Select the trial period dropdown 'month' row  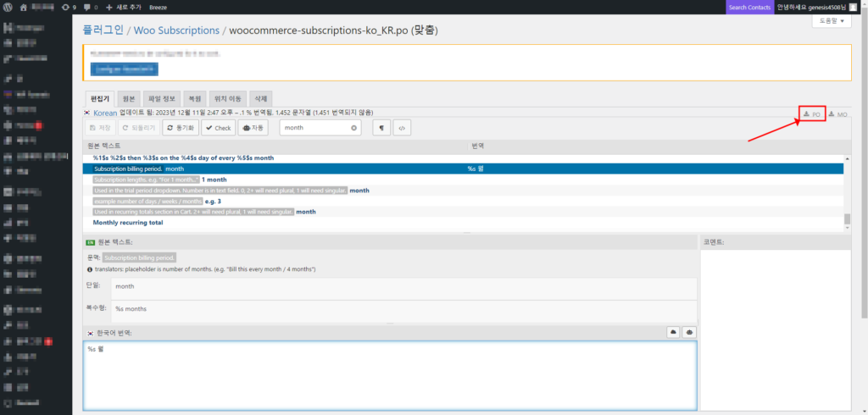tap(464, 191)
